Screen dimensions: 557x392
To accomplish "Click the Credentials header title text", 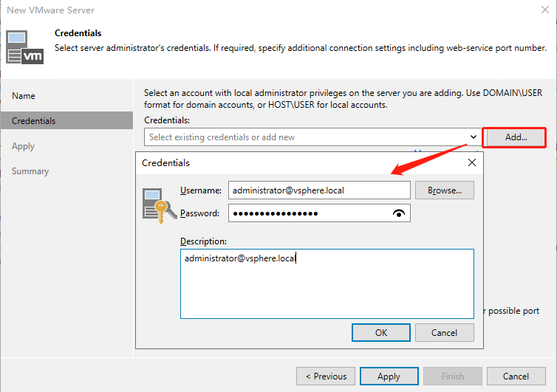I will pyautogui.click(x=78, y=33).
